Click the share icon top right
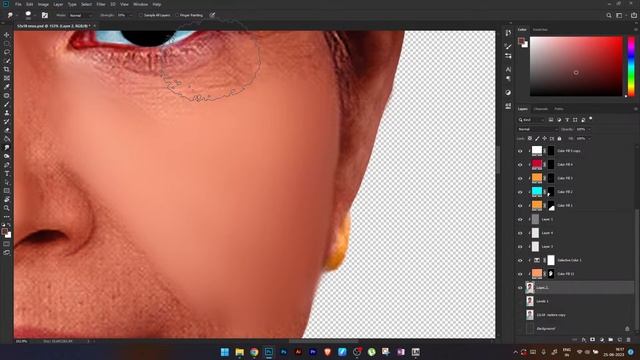Viewport: 640px width, 360px height. [x=633, y=15]
